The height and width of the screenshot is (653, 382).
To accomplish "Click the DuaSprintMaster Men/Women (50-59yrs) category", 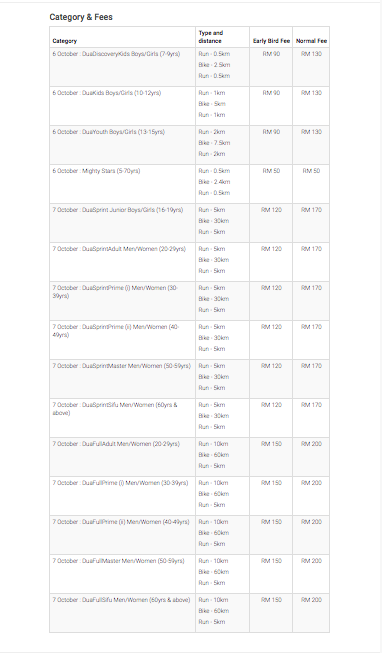I will click(121, 366).
